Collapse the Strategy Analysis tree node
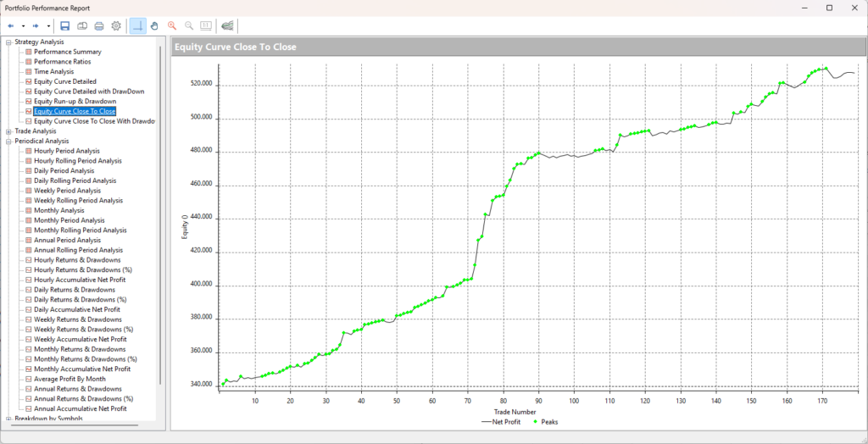Screen dimensions: 868x444 (8, 42)
